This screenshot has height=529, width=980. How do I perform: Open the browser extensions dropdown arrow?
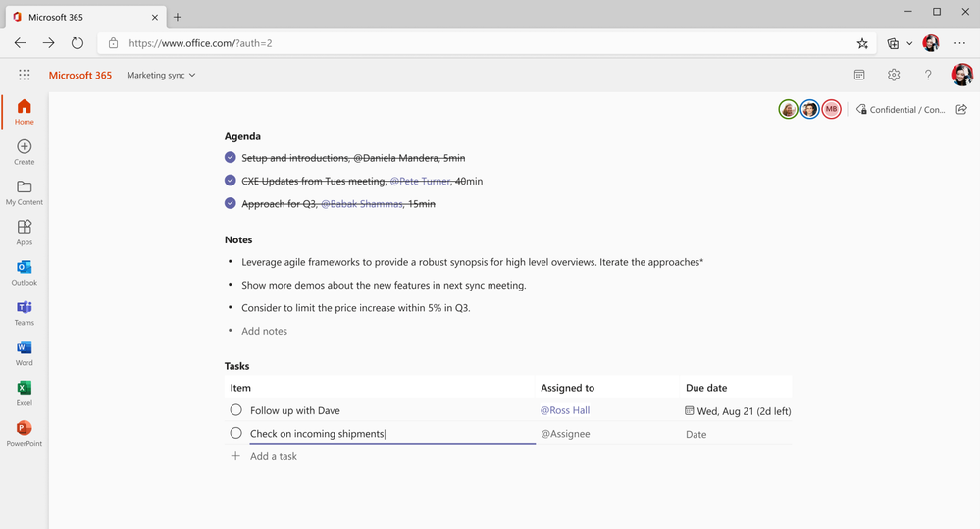coord(909,43)
